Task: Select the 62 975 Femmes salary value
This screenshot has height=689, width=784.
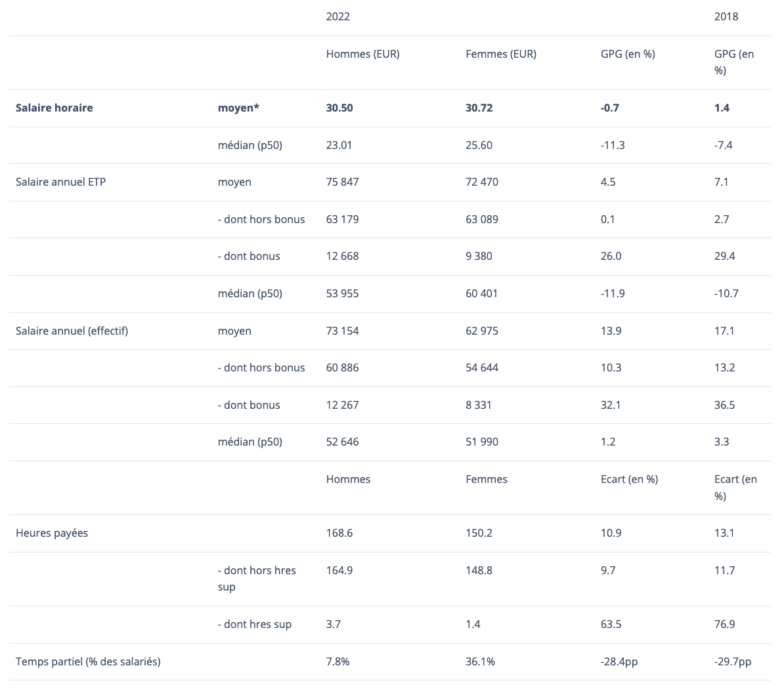Action: [481, 331]
